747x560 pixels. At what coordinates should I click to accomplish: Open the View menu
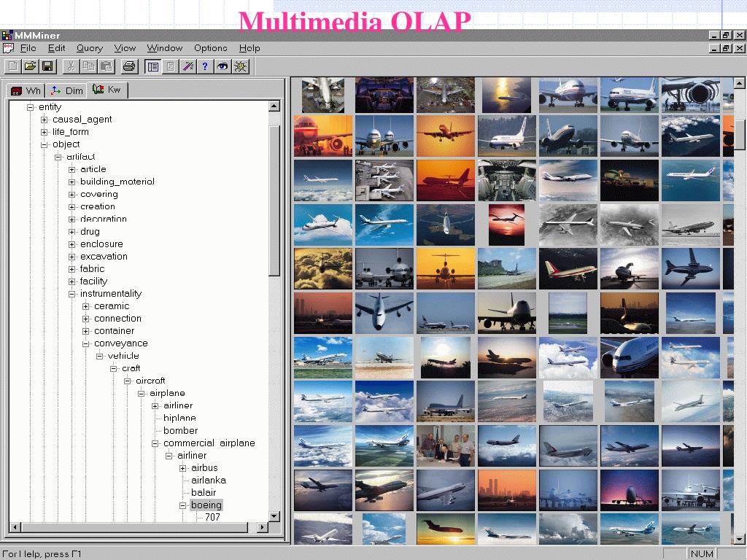coord(125,48)
